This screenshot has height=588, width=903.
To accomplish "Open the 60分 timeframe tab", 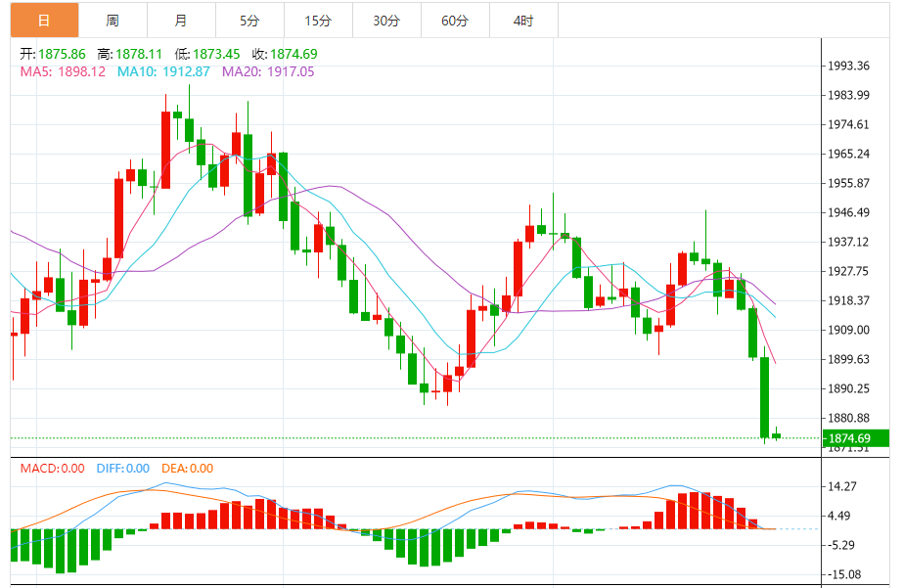I will [456, 21].
